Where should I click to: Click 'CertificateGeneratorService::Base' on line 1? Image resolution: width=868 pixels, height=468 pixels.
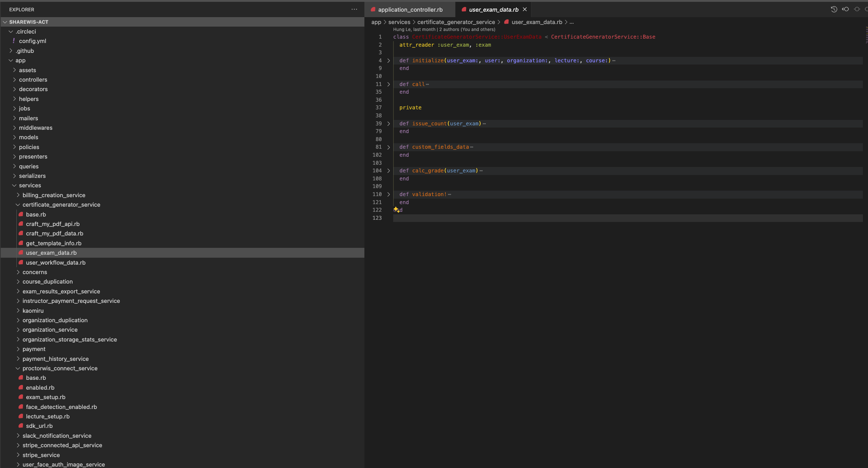(603, 37)
